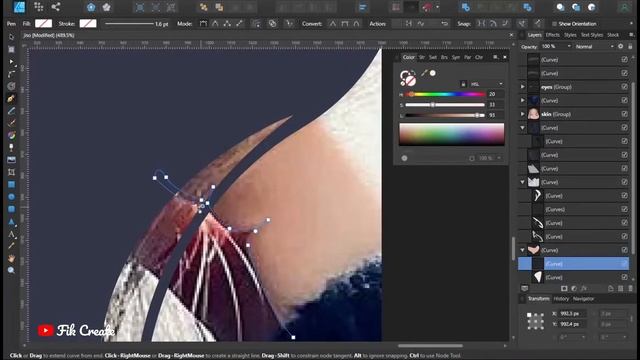Select the Artboard tool
640x360 pixels.
[11, 49]
